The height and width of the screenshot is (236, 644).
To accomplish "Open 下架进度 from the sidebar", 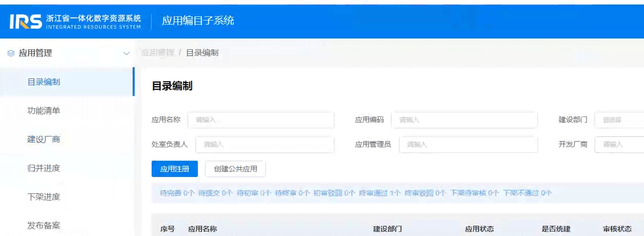I will (44, 197).
